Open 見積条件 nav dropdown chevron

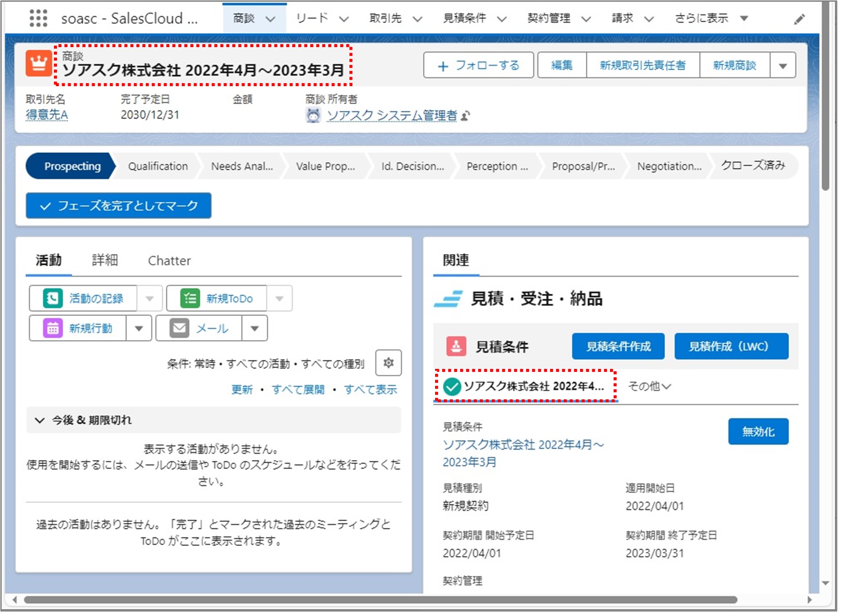[x=502, y=19]
